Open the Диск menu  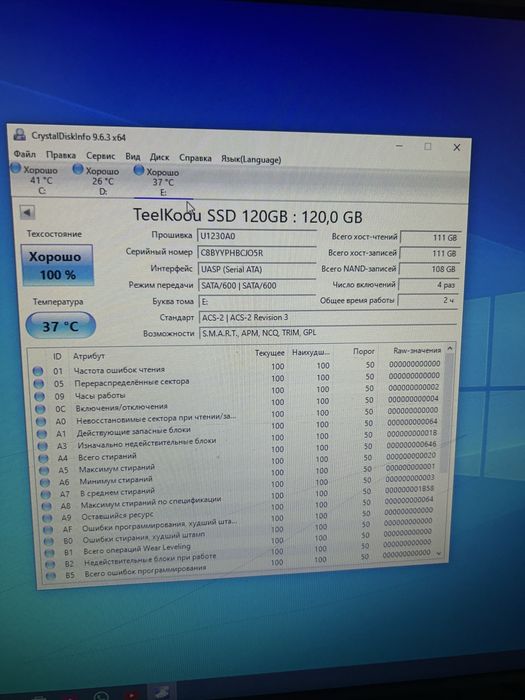(x=159, y=157)
